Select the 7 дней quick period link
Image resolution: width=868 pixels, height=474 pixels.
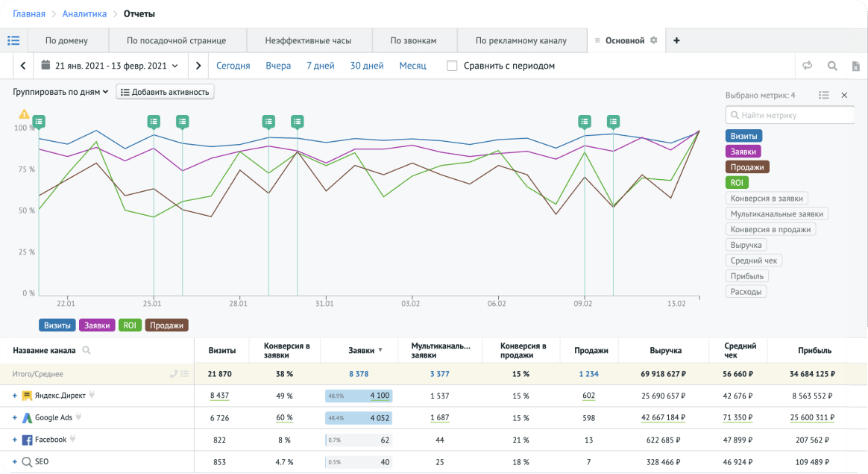[x=320, y=66]
